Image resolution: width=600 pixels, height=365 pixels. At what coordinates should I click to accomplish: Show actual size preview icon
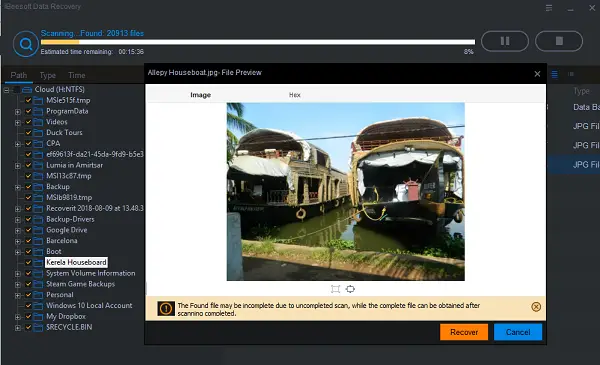(x=350, y=289)
